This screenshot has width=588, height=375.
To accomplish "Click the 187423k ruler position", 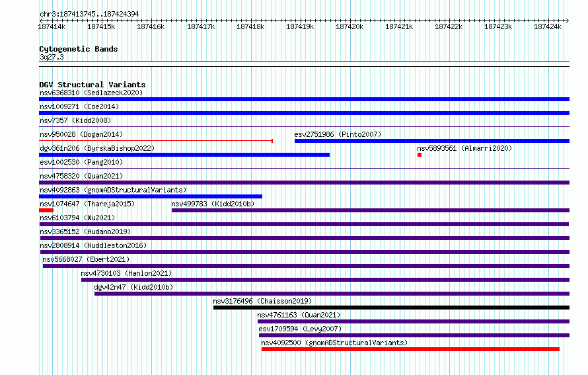I will tap(498, 26).
